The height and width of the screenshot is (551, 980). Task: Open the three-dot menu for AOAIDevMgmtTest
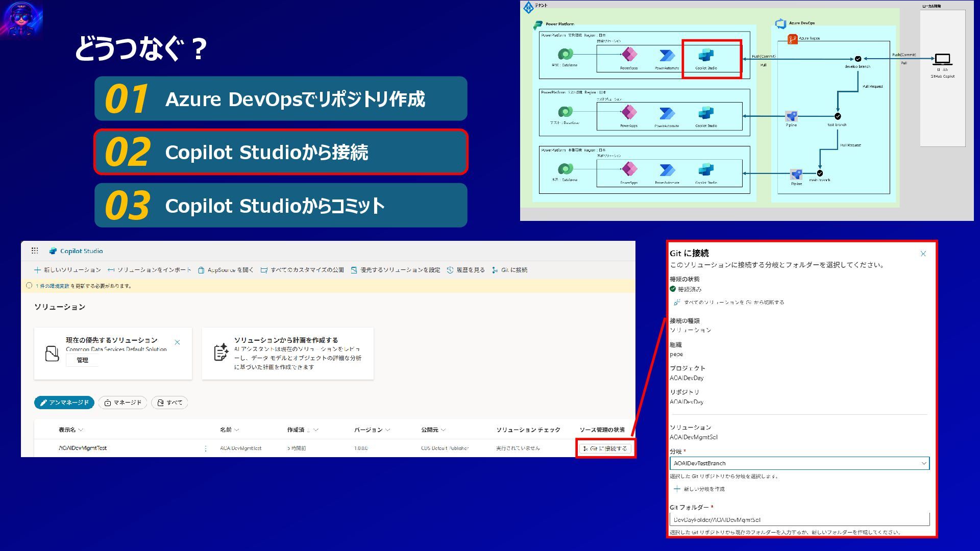tap(206, 448)
